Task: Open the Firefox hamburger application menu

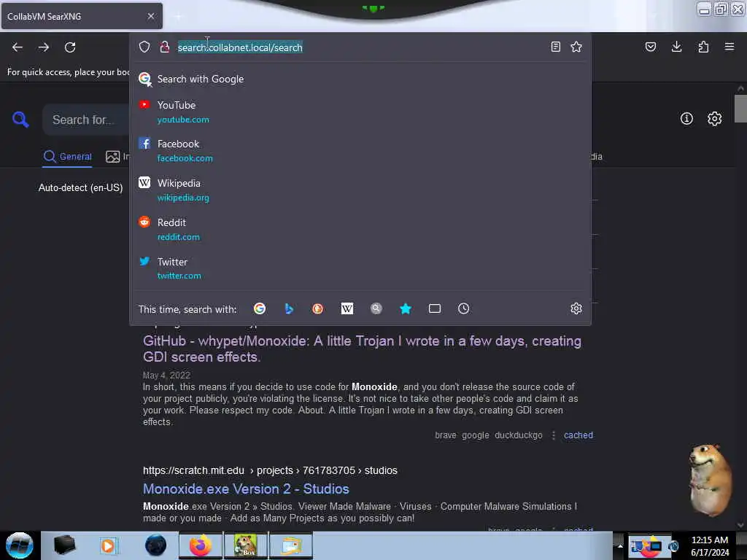Action: pyautogui.click(x=729, y=47)
